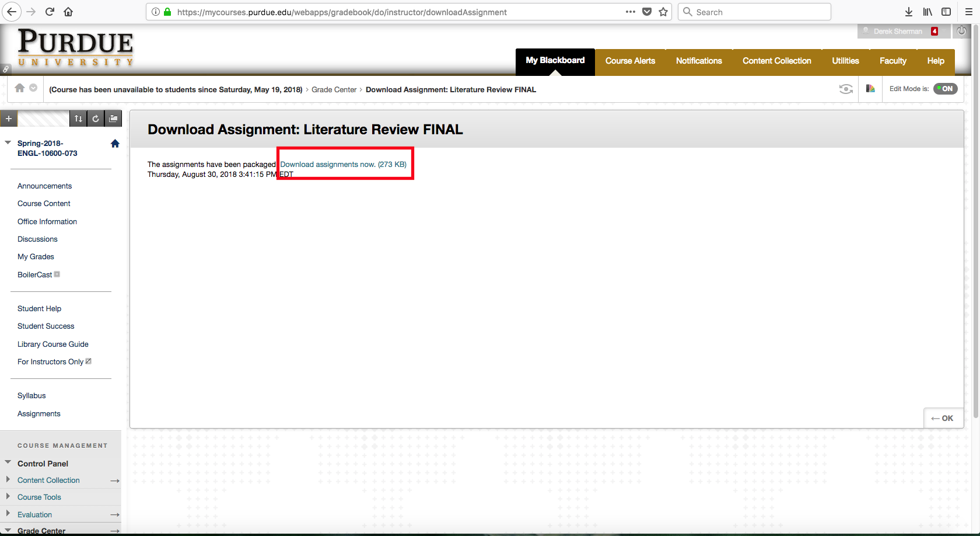Expand the Evaluation section
The height and width of the screenshot is (536, 980).
8,514
